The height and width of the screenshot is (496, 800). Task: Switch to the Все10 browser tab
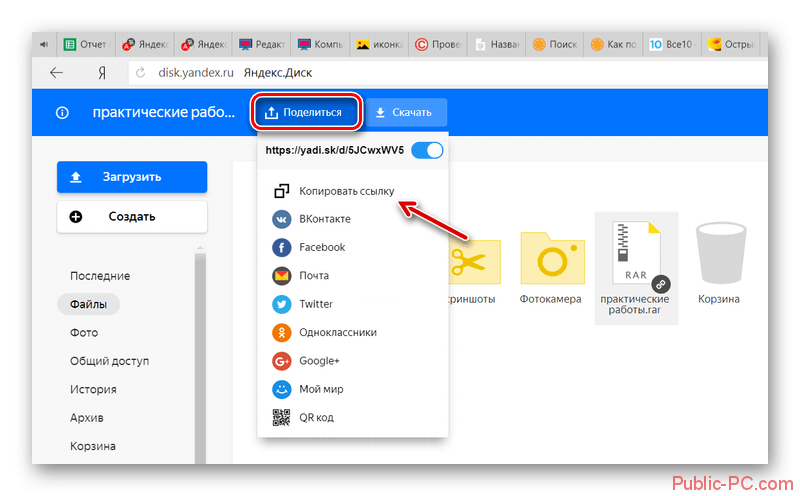tap(672, 45)
